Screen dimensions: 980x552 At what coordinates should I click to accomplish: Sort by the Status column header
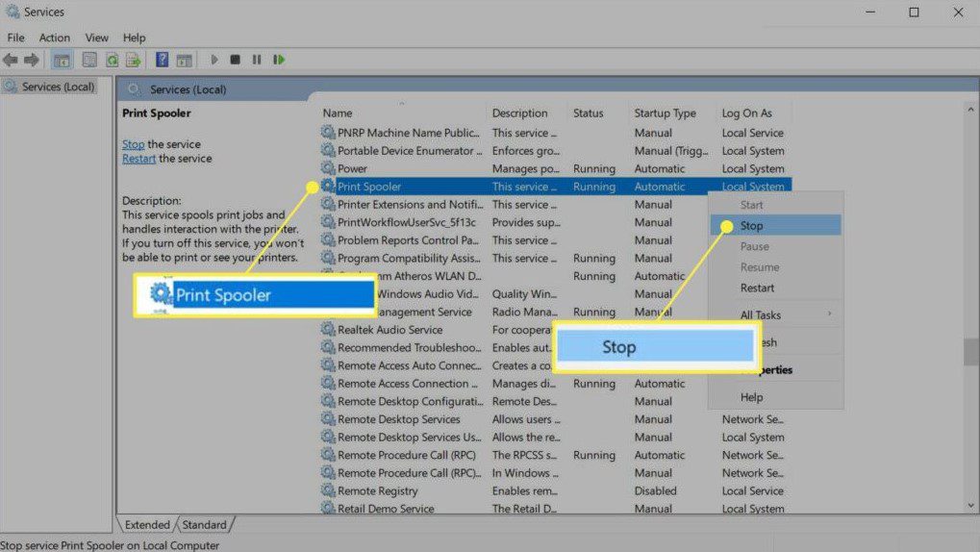click(599, 113)
